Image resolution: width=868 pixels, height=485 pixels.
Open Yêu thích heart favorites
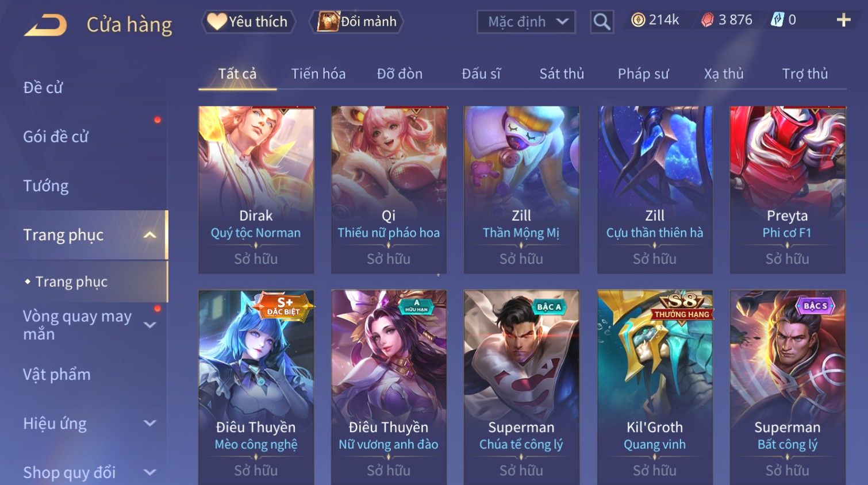coord(248,22)
